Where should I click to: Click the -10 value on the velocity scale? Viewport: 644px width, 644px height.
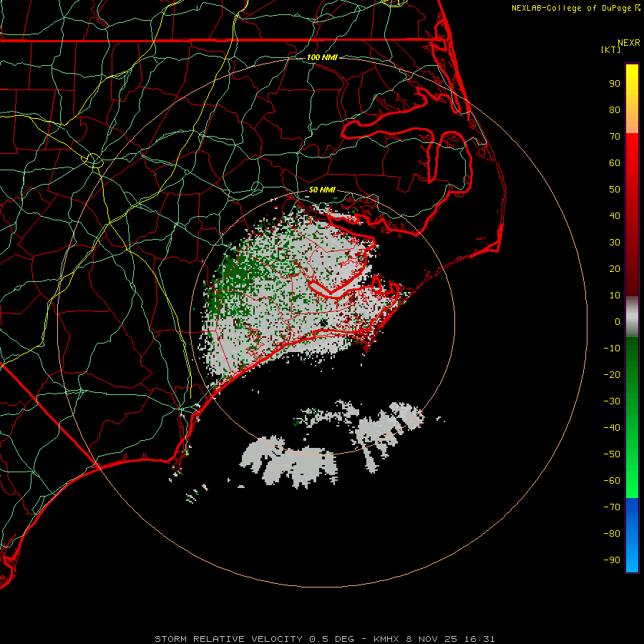(x=612, y=348)
